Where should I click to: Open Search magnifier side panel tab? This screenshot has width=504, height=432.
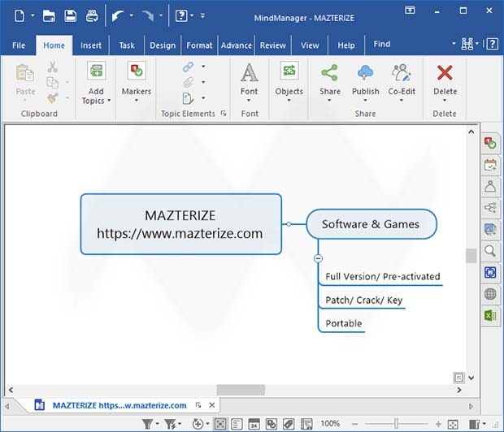(x=490, y=251)
